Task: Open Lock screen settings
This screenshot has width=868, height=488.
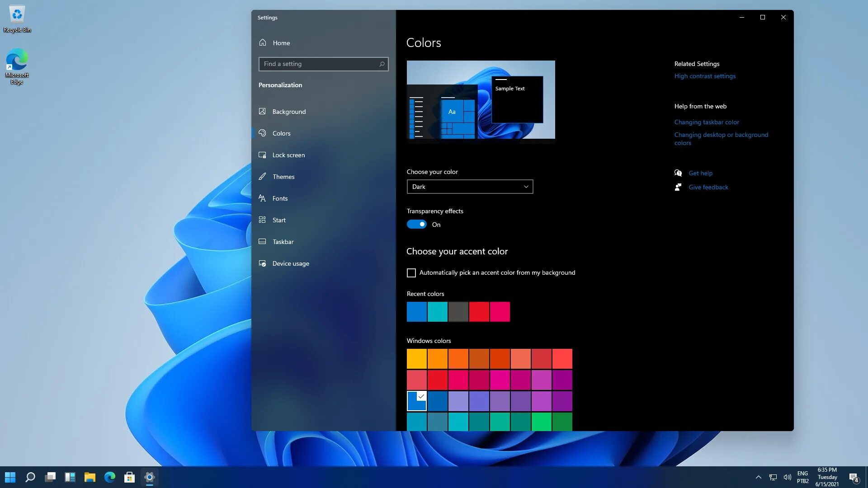Action: coord(288,155)
